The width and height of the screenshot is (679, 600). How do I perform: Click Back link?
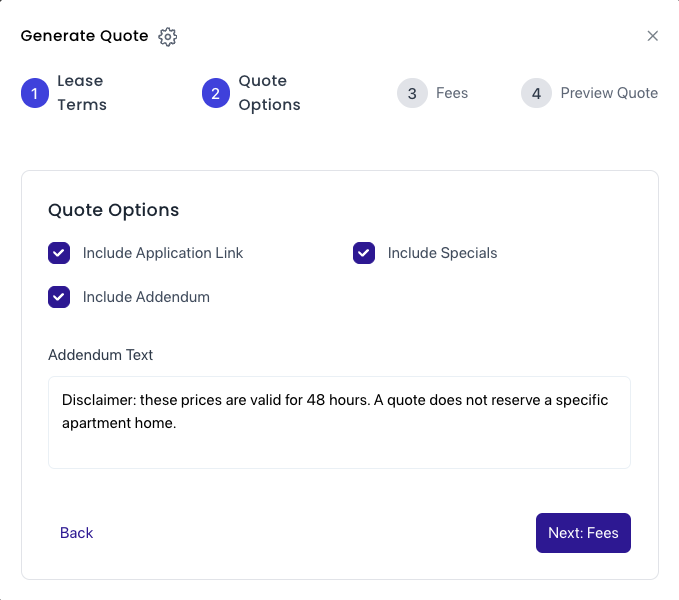click(76, 533)
